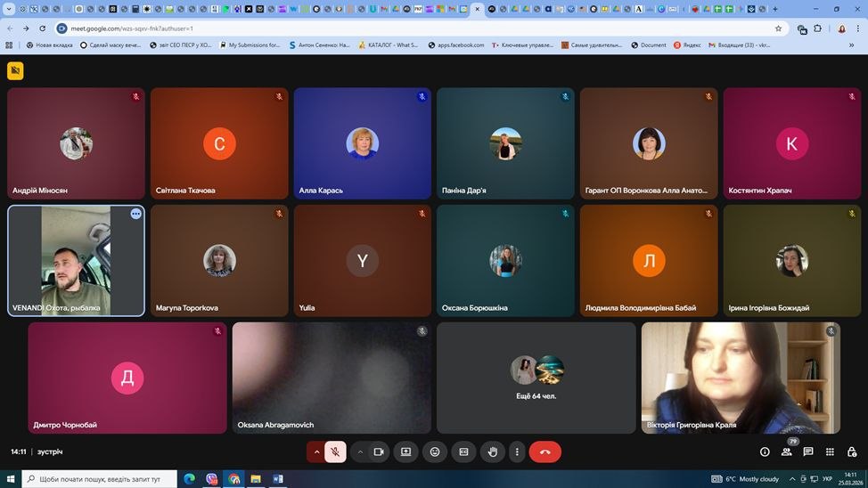Open the 'Ещё 64 чел.' participants tile
Viewport: 868px width, 488px height.
536,378
